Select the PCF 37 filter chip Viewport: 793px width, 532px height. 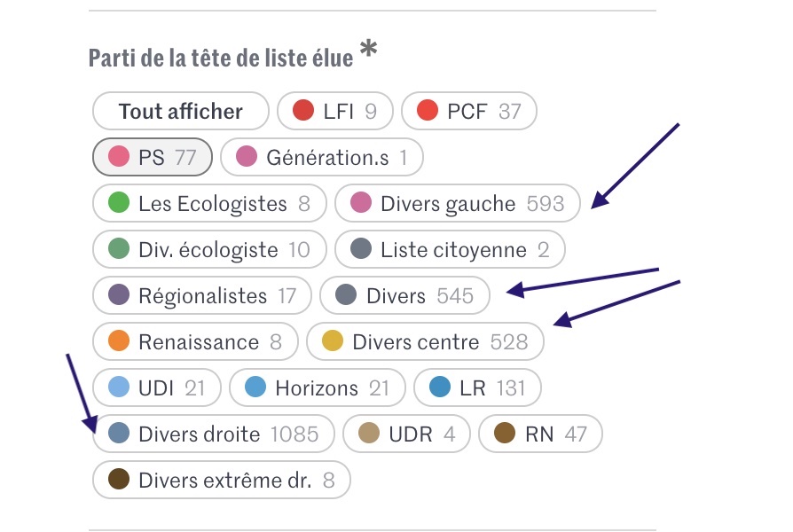[x=469, y=111]
